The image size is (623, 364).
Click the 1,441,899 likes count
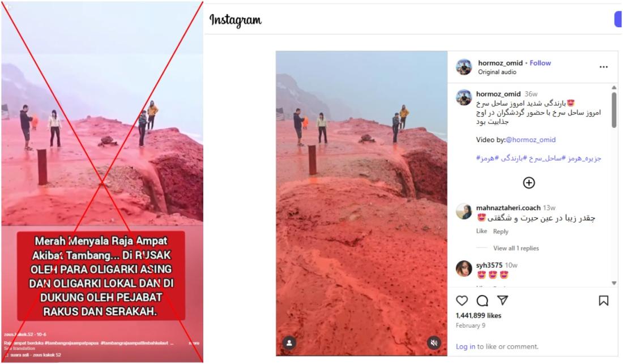click(479, 315)
